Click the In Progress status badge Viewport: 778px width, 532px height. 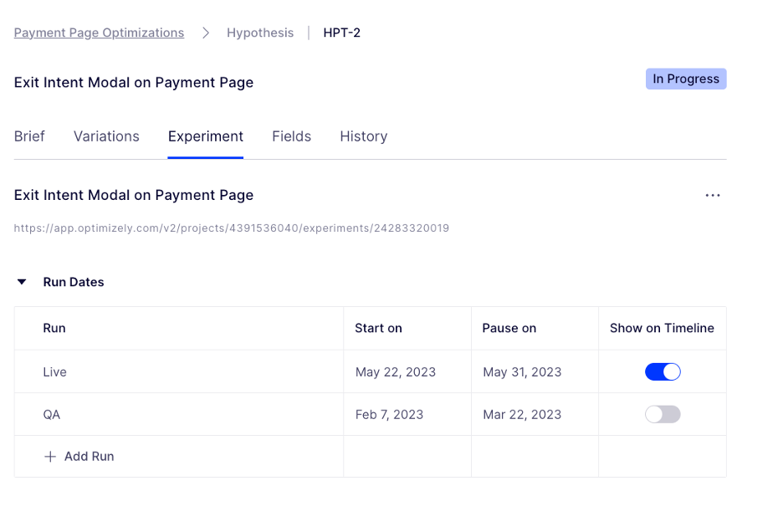(686, 79)
